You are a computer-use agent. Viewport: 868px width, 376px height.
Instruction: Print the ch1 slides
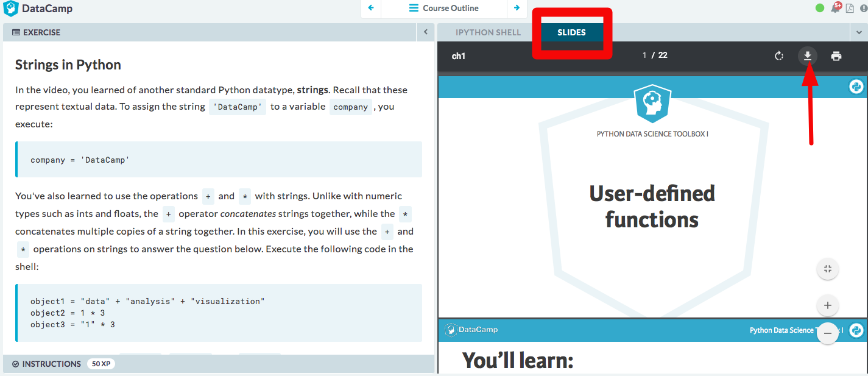(836, 56)
